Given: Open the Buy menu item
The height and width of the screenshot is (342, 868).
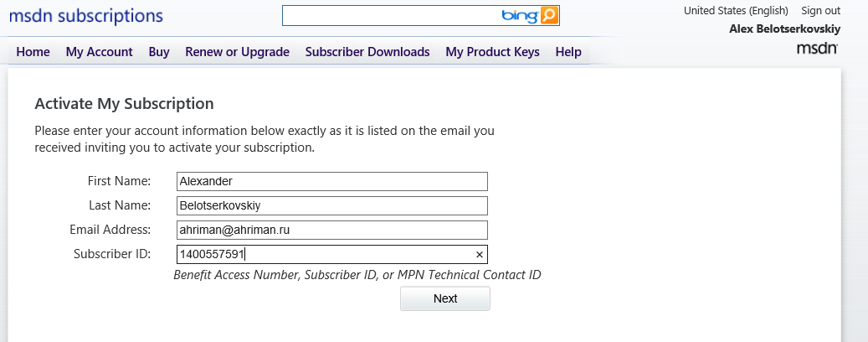Looking at the screenshot, I should [159, 52].
